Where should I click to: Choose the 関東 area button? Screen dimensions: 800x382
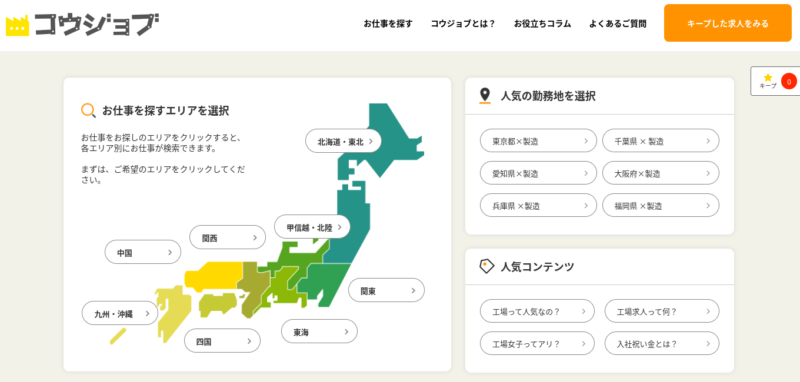[x=386, y=290]
